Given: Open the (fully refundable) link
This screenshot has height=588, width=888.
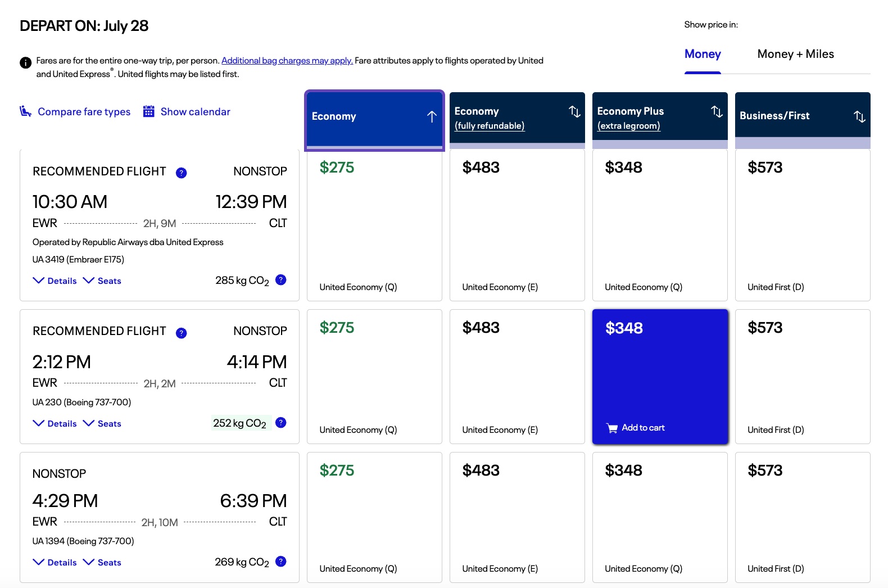Looking at the screenshot, I should (490, 126).
